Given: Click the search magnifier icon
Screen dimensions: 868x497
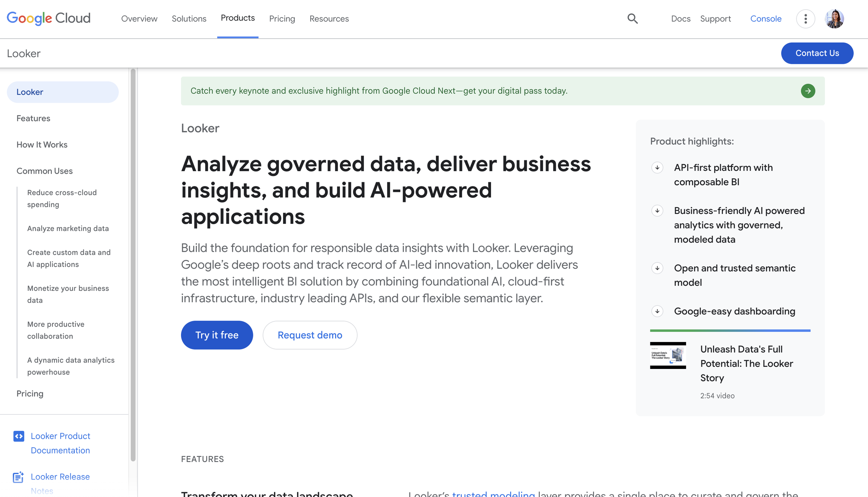Looking at the screenshot, I should [633, 18].
